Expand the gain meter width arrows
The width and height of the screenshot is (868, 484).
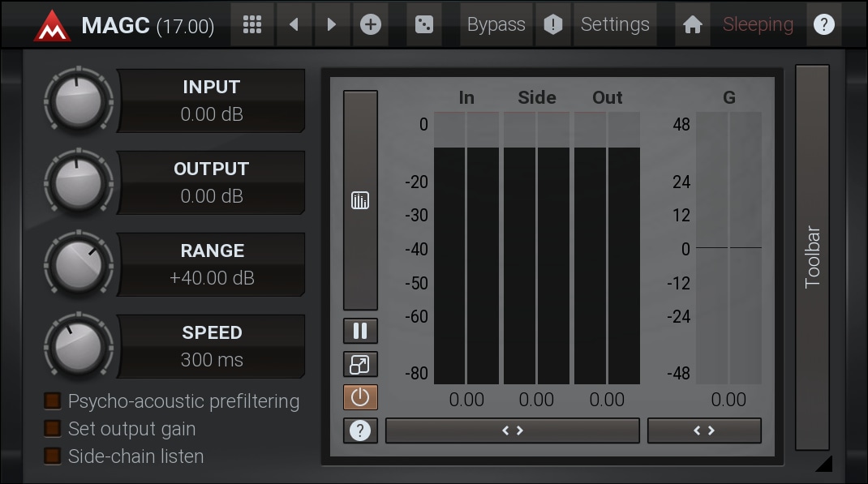[x=704, y=430]
